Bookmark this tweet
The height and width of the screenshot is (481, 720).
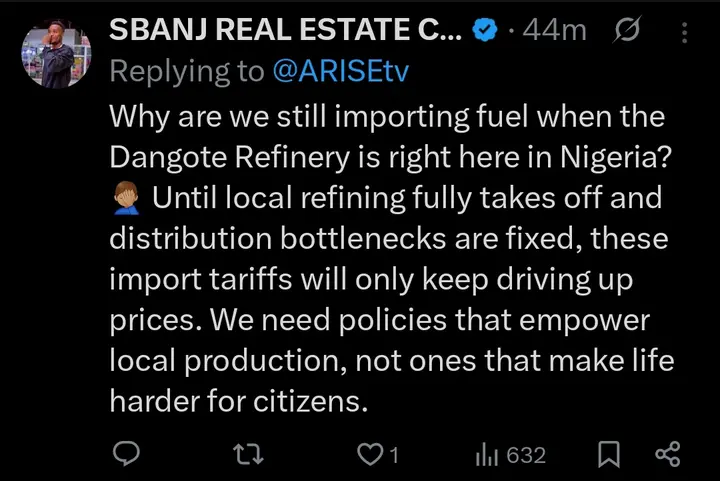coord(607,455)
